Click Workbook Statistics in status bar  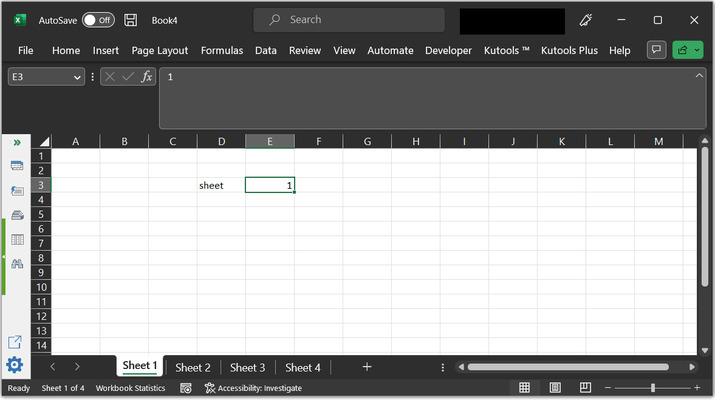click(x=130, y=388)
